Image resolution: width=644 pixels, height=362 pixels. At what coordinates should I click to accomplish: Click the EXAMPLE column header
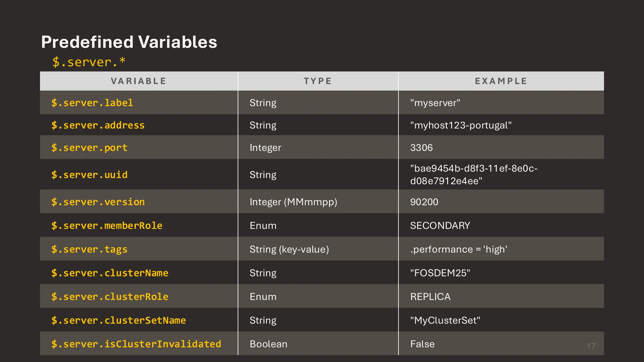coord(501,81)
